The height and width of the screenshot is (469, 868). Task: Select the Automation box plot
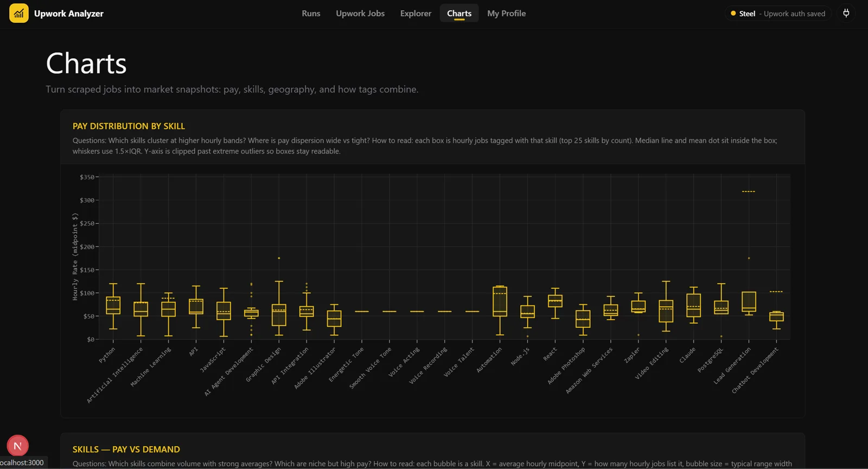pos(500,301)
